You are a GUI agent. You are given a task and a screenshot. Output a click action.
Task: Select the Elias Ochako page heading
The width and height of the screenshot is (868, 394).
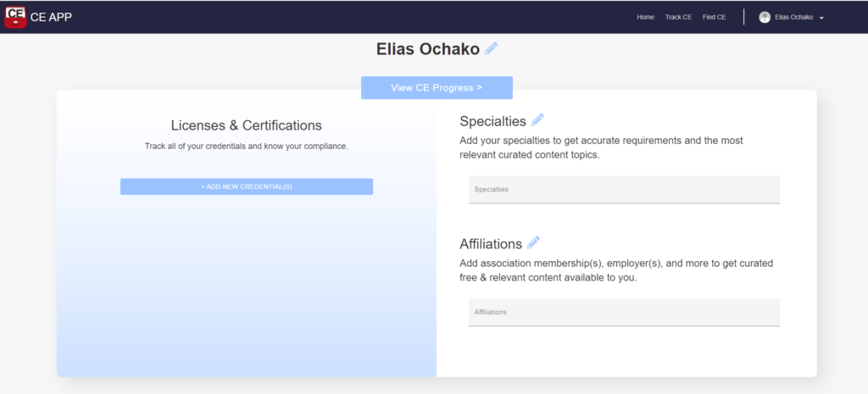428,49
